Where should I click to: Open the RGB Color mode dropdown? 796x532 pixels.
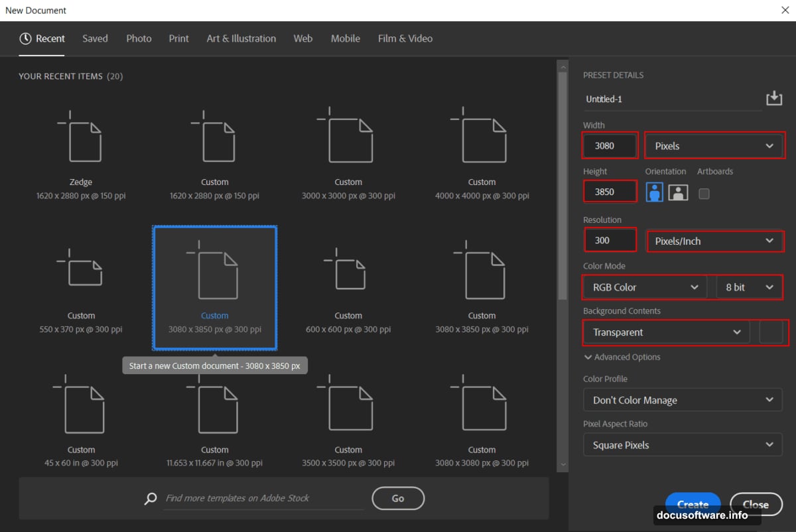coord(643,287)
